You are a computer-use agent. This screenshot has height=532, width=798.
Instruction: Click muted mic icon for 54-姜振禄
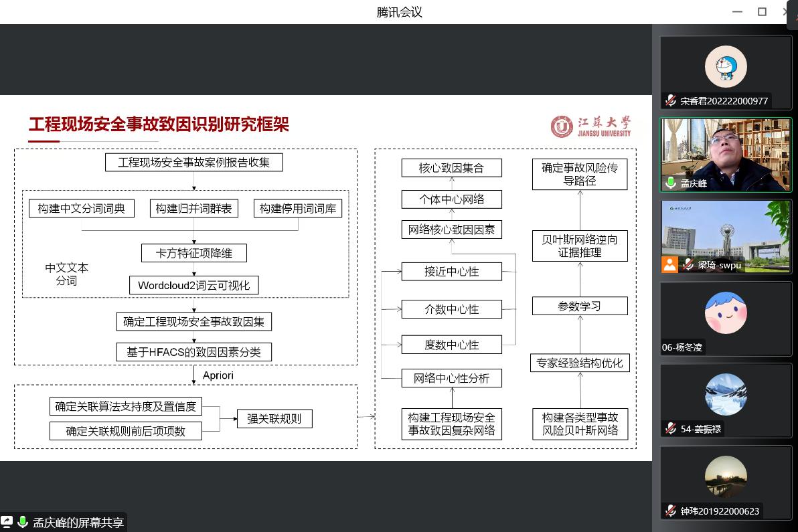click(670, 429)
